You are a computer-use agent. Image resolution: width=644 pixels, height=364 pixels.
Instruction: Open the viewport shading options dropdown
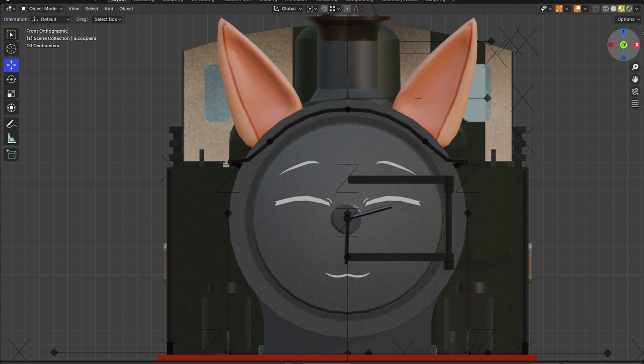(x=636, y=9)
